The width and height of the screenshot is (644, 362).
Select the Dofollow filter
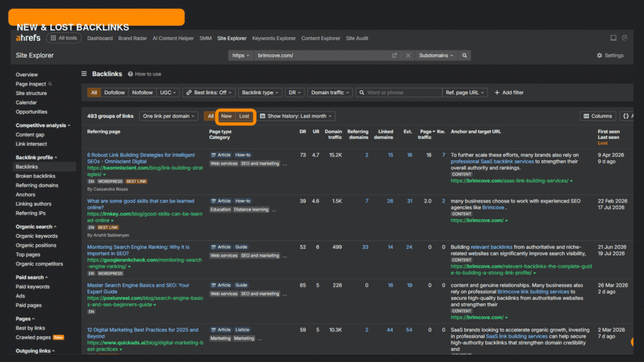pos(114,93)
